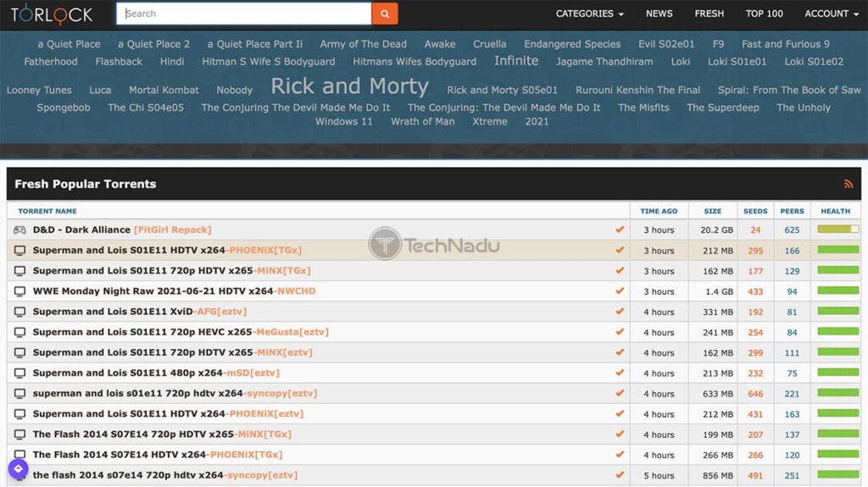This screenshot has width=868, height=487.
Task: Click the Loki S01e02 tag
Action: 814,62
